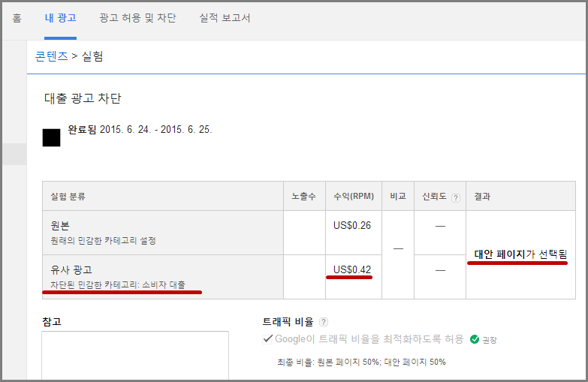Open the 실적 보고서 tab
588x382 pixels.
(225, 17)
